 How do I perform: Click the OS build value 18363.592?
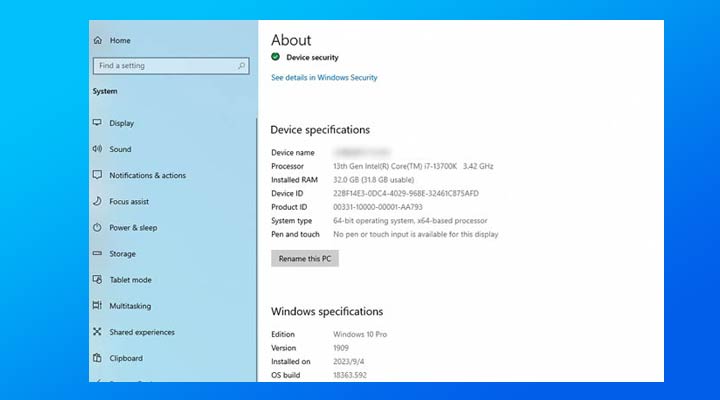350,375
